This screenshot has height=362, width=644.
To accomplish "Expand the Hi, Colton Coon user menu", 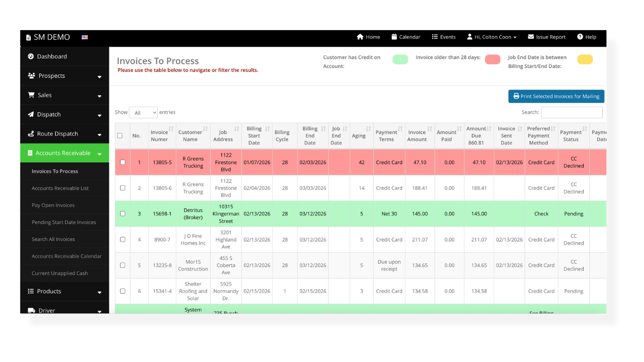I will click(x=492, y=36).
